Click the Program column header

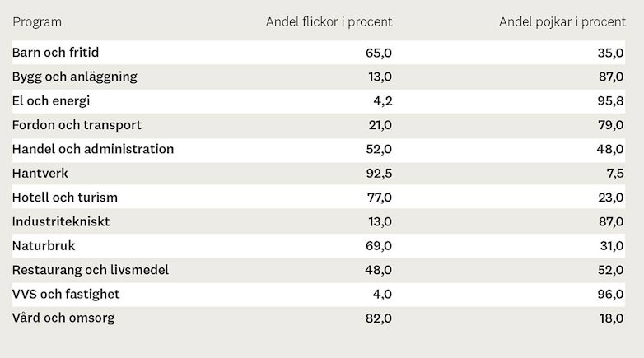(x=37, y=21)
